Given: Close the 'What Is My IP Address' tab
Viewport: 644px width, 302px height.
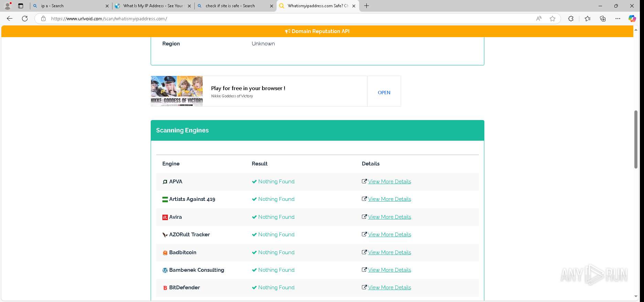Looking at the screenshot, I should pyautogui.click(x=189, y=6).
